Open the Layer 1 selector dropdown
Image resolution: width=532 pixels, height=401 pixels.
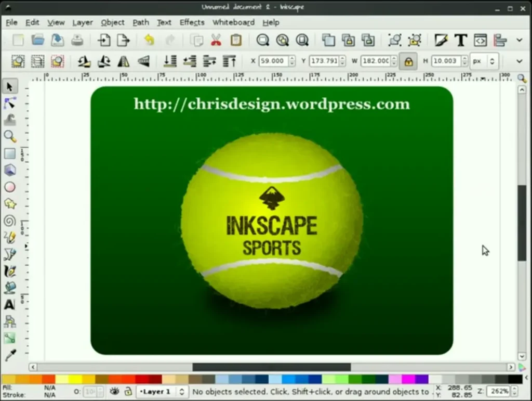[x=162, y=392]
